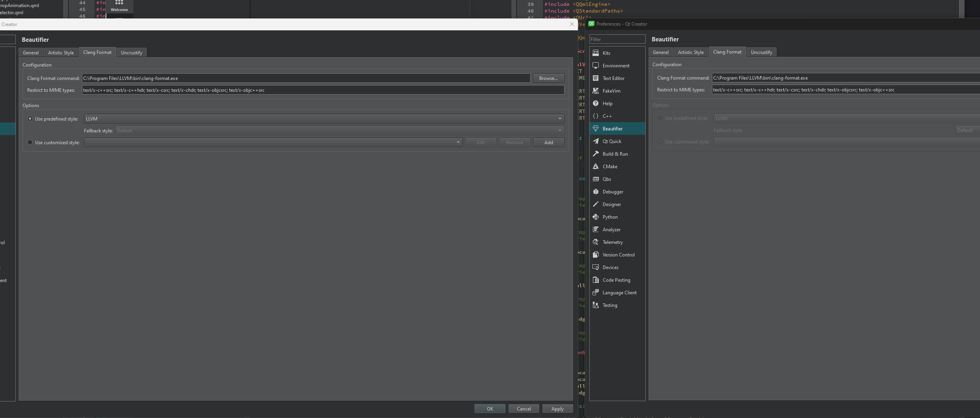Switch to the Uncrustify tab
The height and width of the screenshot is (418, 980).
coord(131,52)
